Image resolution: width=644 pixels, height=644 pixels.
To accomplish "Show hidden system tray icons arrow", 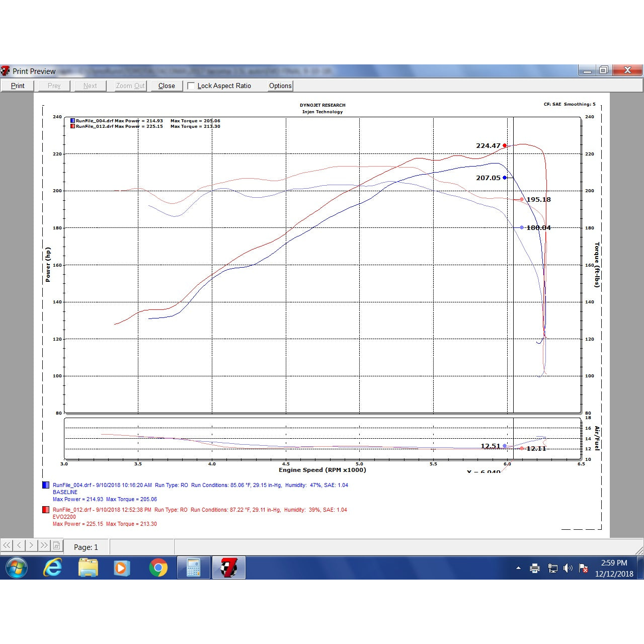I will pyautogui.click(x=518, y=568).
